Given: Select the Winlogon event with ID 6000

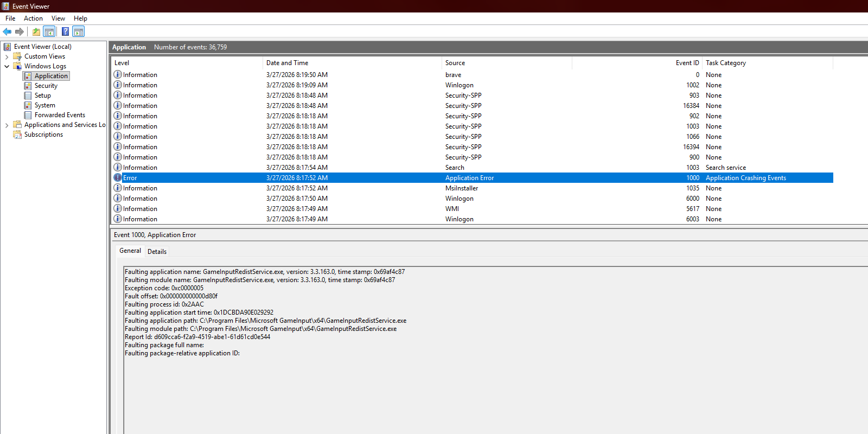Looking at the screenshot, I should (x=472, y=199).
